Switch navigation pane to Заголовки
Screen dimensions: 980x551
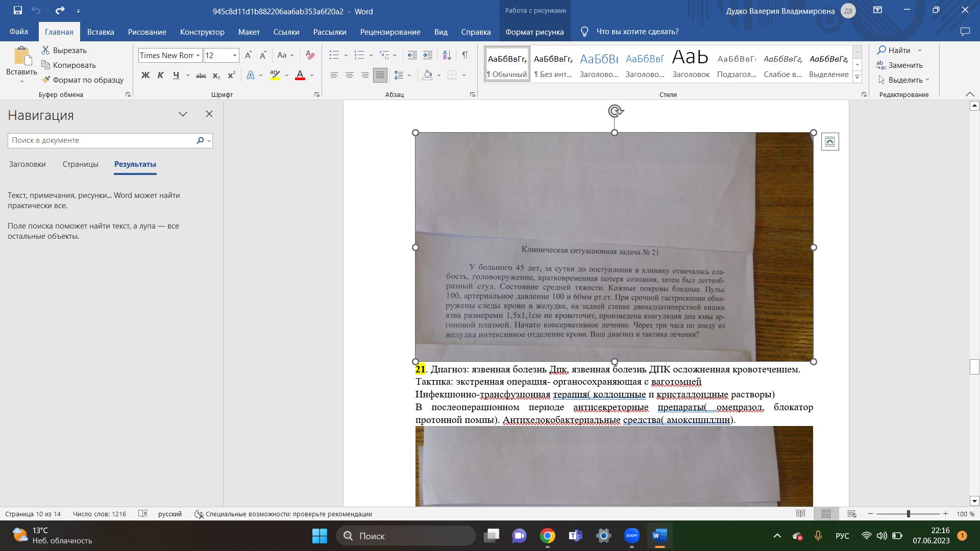pos(28,164)
